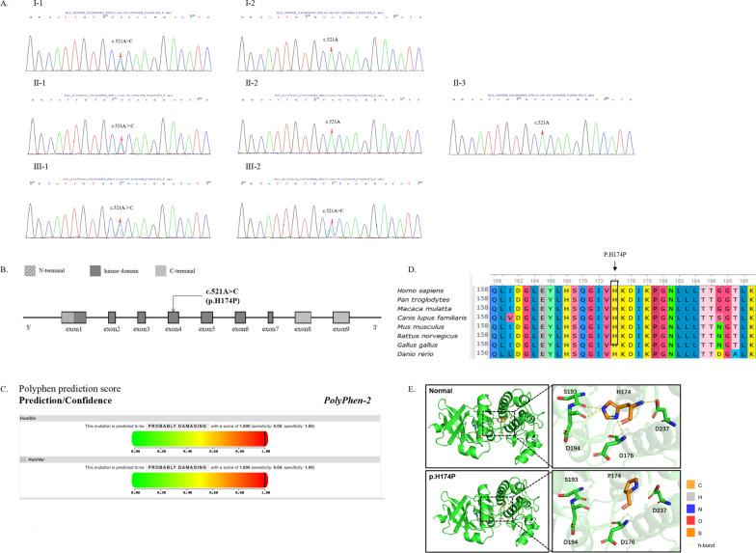756x553 pixels.
Task: Select the Pan troglodytes alignment row label
Action: point(423,299)
